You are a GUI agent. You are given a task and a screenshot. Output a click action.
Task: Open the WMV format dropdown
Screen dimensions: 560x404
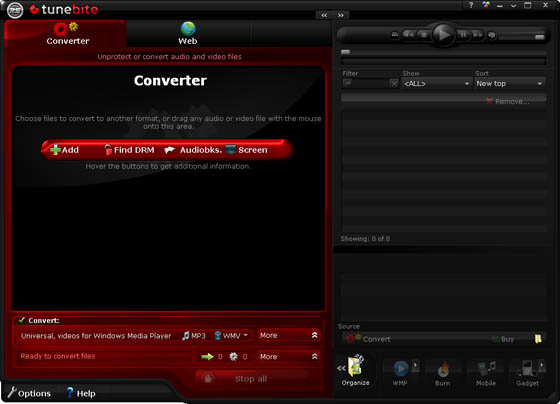pyautogui.click(x=231, y=336)
